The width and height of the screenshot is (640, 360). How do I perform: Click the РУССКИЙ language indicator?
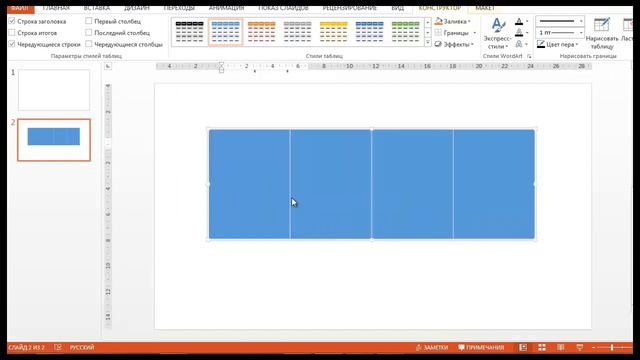(x=82, y=347)
